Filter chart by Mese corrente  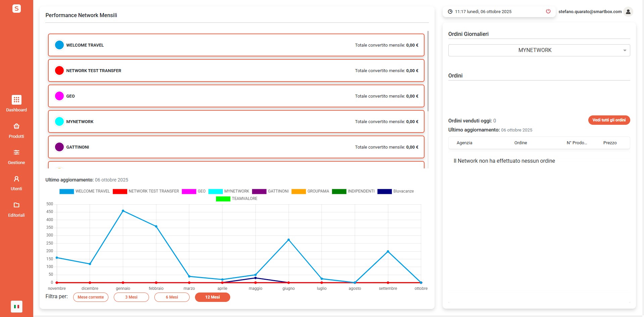(x=91, y=297)
